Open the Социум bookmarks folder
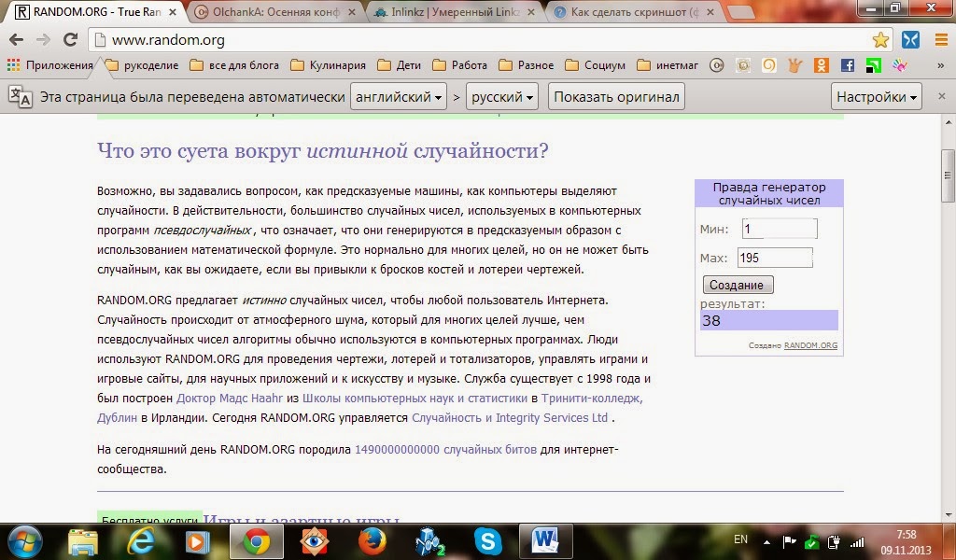956x560 pixels. (x=595, y=65)
